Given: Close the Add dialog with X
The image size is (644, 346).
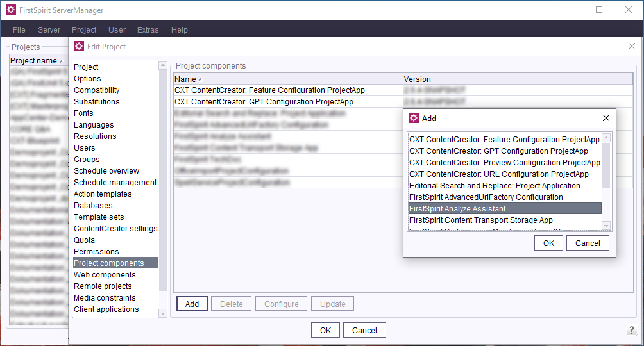Looking at the screenshot, I should point(606,118).
